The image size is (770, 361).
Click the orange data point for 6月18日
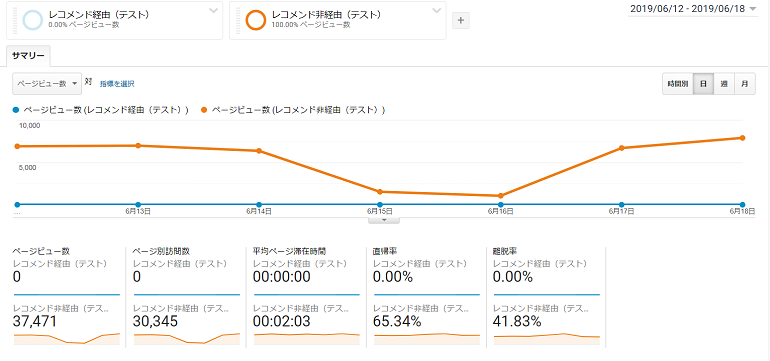point(742,138)
